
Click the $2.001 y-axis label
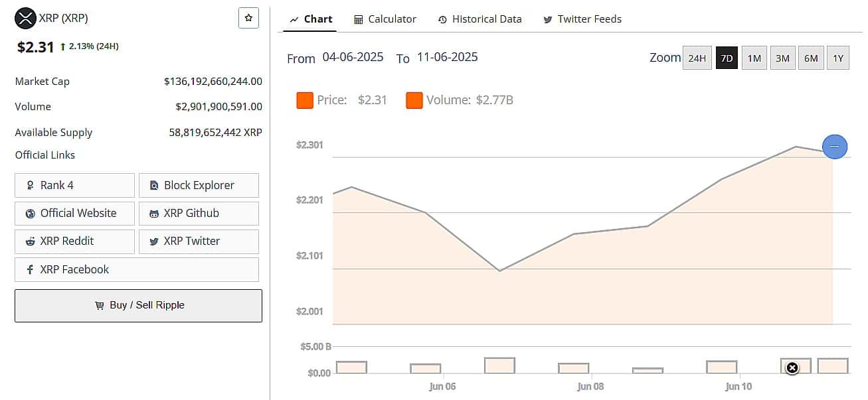pos(309,311)
